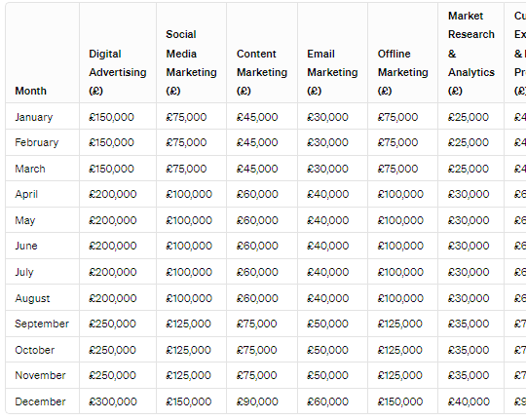Select December Email Marketing £60,000 cell
This screenshot has width=526, height=420.
coord(327,401)
